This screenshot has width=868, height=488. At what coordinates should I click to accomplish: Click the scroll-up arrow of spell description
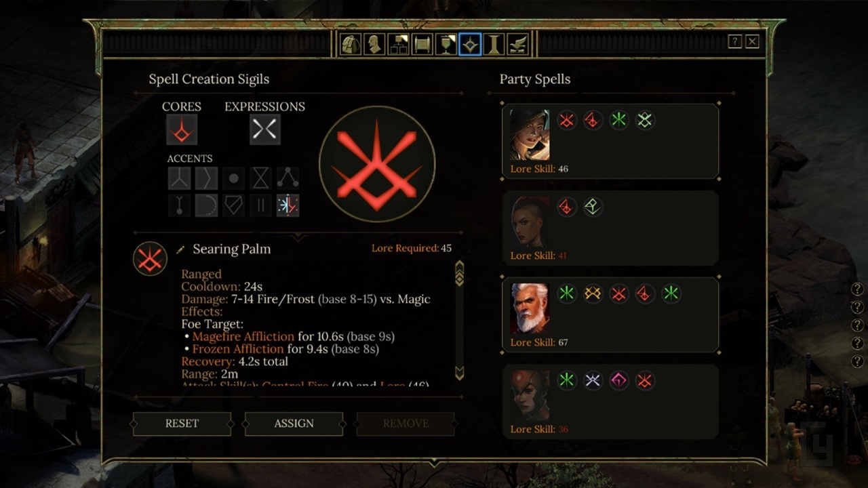[459, 272]
